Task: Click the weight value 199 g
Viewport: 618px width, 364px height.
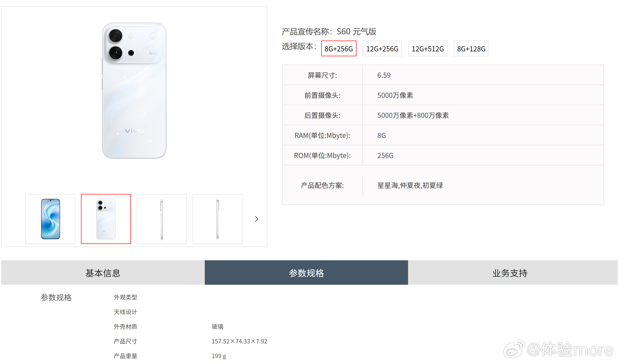Action: pos(219,356)
